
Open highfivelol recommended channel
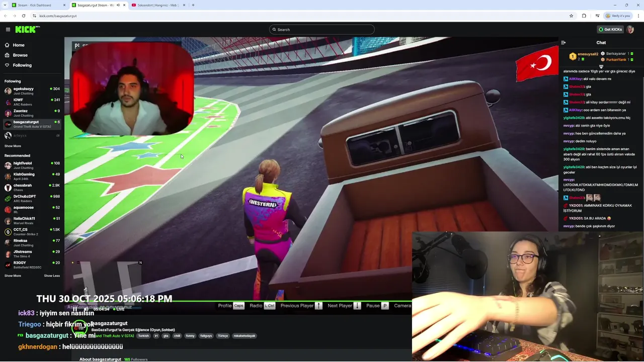pyautogui.click(x=32, y=165)
